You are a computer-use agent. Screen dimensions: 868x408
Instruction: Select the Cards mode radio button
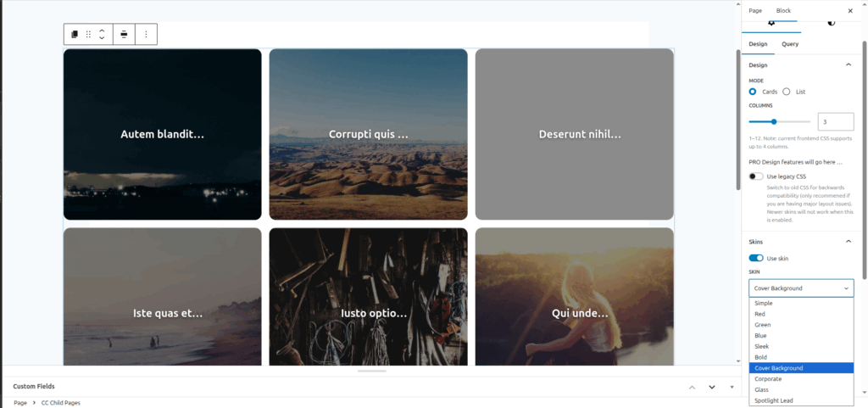point(753,92)
